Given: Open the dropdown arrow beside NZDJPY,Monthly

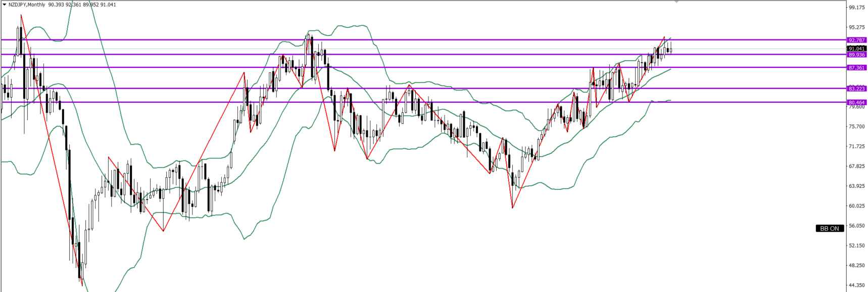Looking at the screenshot, I should click(5, 5).
